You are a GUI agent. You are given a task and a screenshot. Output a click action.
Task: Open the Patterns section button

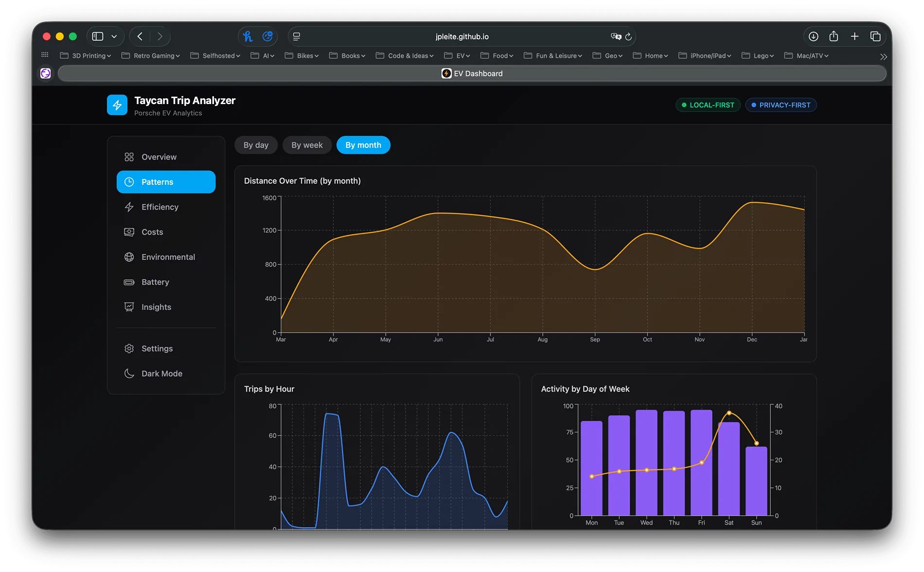point(166,182)
